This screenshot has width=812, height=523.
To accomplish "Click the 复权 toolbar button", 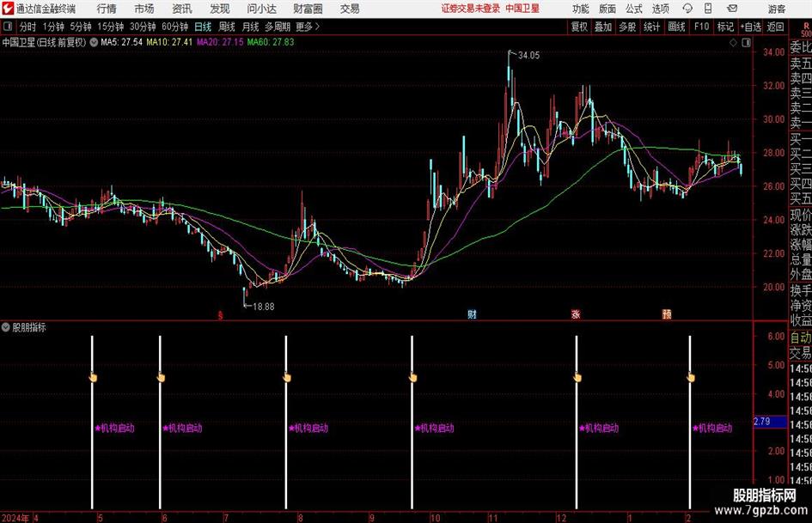I will [x=579, y=27].
